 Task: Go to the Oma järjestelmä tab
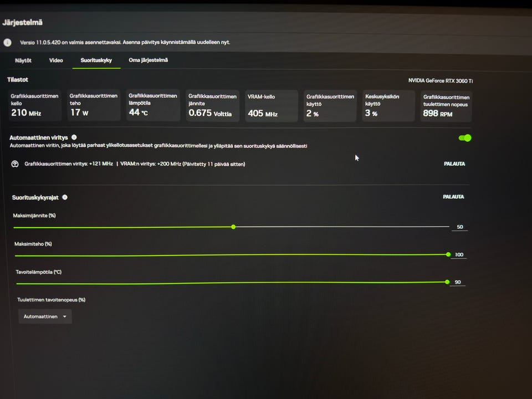click(x=149, y=60)
